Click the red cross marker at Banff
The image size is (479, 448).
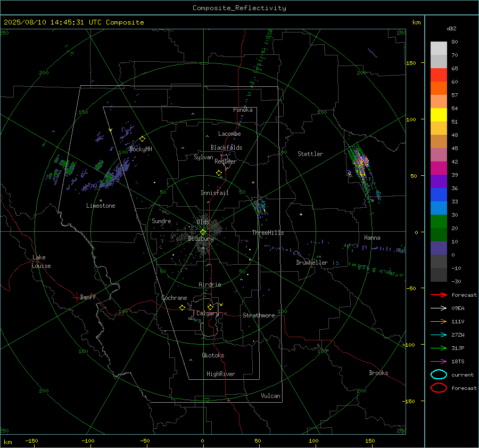coord(76,297)
